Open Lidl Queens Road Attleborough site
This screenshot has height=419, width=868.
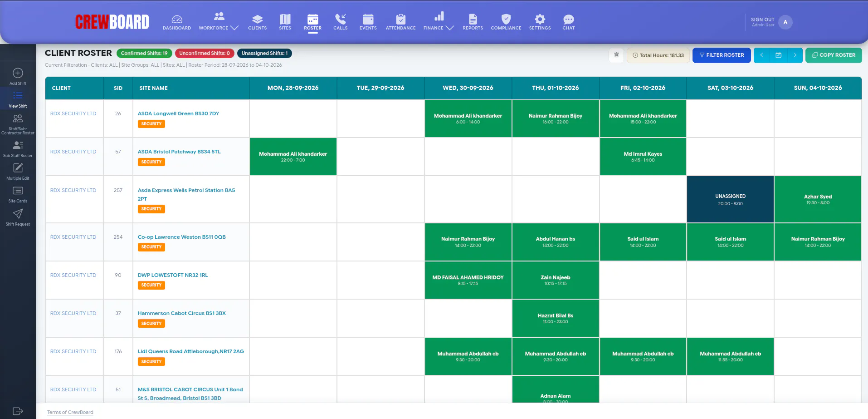click(190, 351)
